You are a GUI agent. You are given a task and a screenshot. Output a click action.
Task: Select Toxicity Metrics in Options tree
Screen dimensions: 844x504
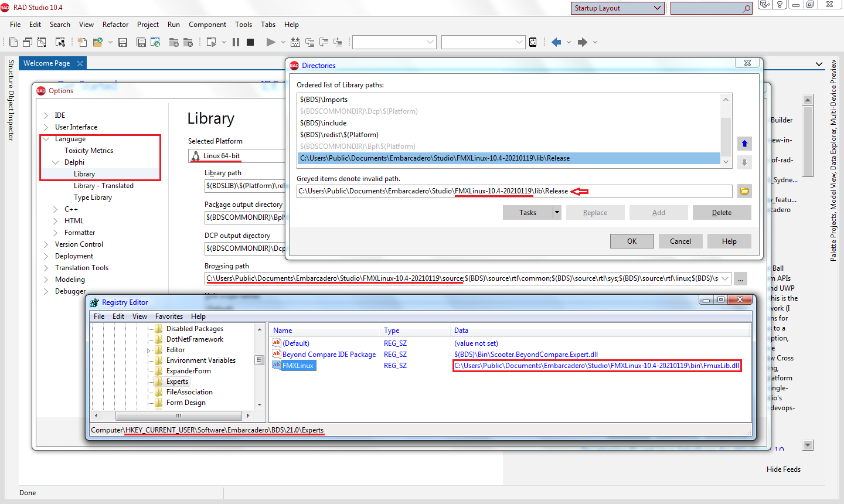(x=89, y=151)
